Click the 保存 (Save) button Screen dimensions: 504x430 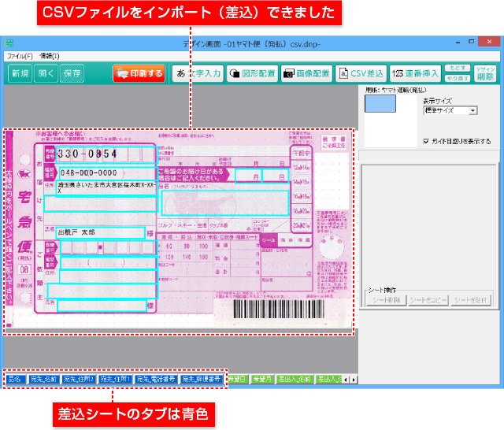(x=72, y=73)
